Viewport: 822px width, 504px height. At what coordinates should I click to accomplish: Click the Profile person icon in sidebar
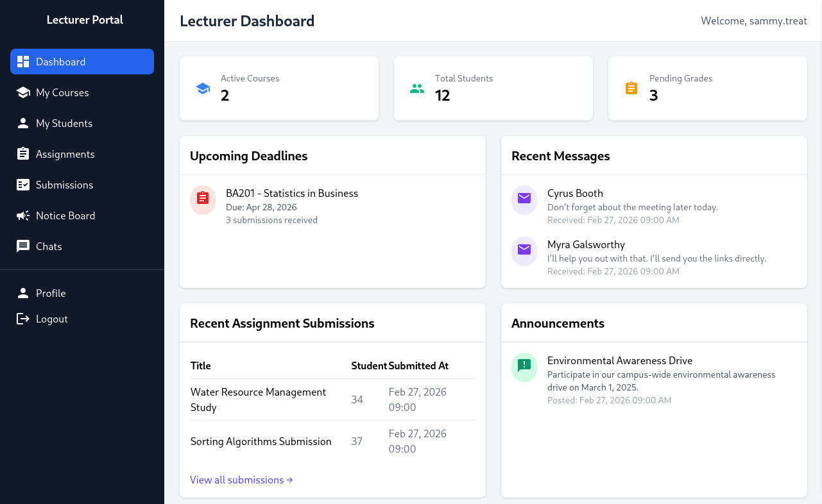click(x=23, y=293)
